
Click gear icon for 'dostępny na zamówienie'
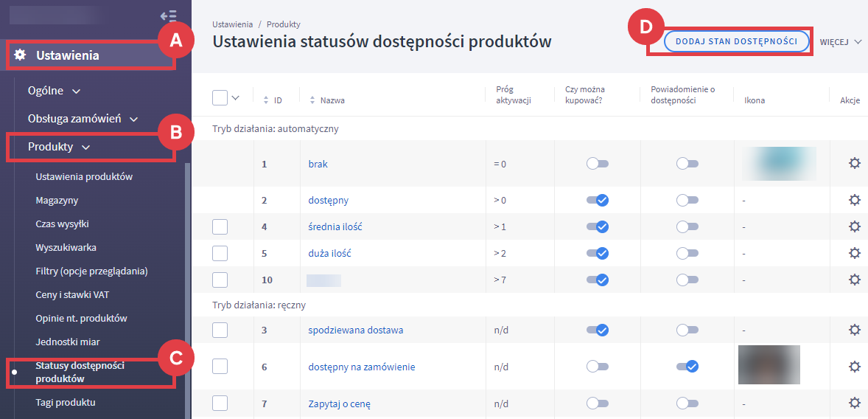[854, 367]
